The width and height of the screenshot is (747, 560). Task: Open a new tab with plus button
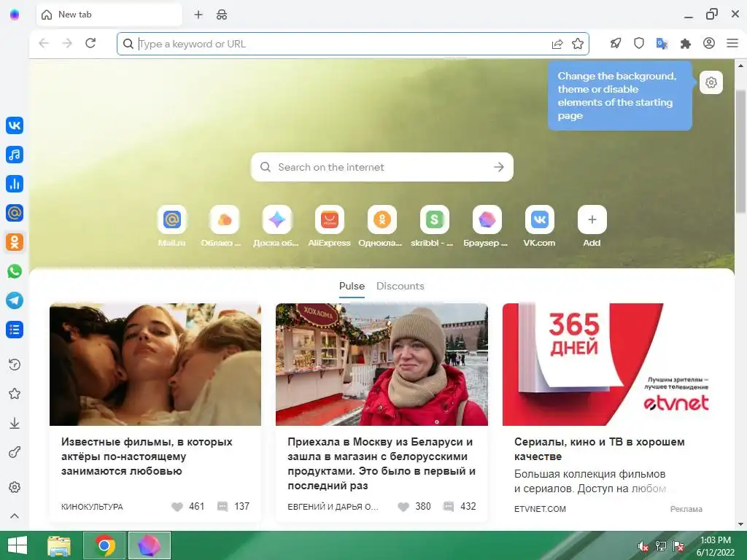tap(198, 15)
